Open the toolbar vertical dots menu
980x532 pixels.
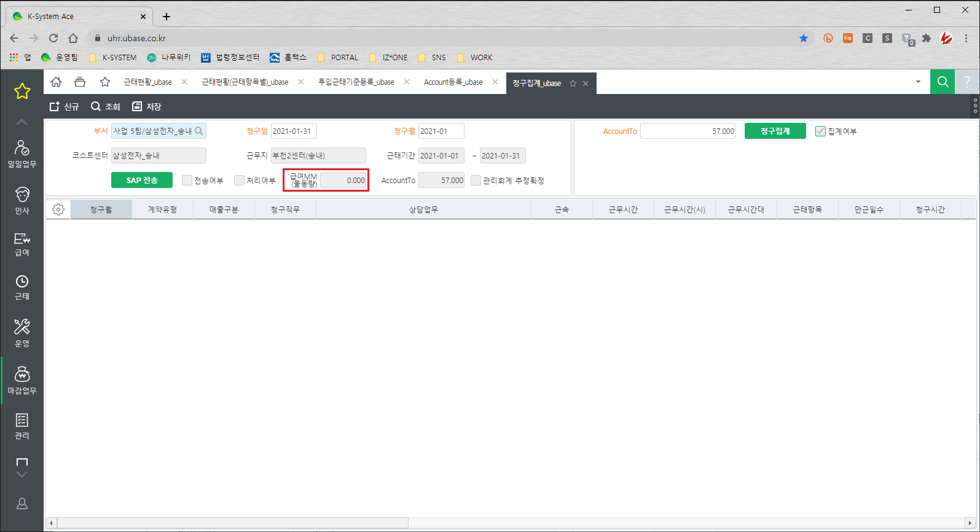tap(975, 106)
